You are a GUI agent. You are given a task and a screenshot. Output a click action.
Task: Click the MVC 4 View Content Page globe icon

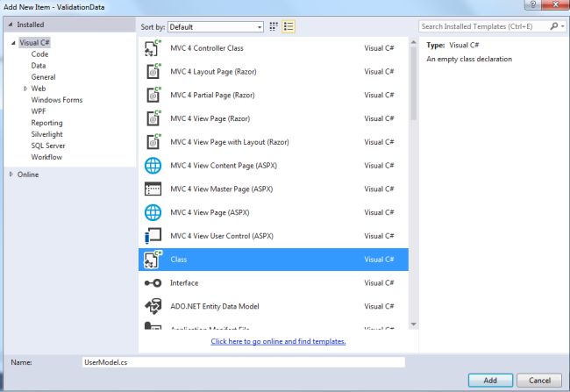[153, 166]
